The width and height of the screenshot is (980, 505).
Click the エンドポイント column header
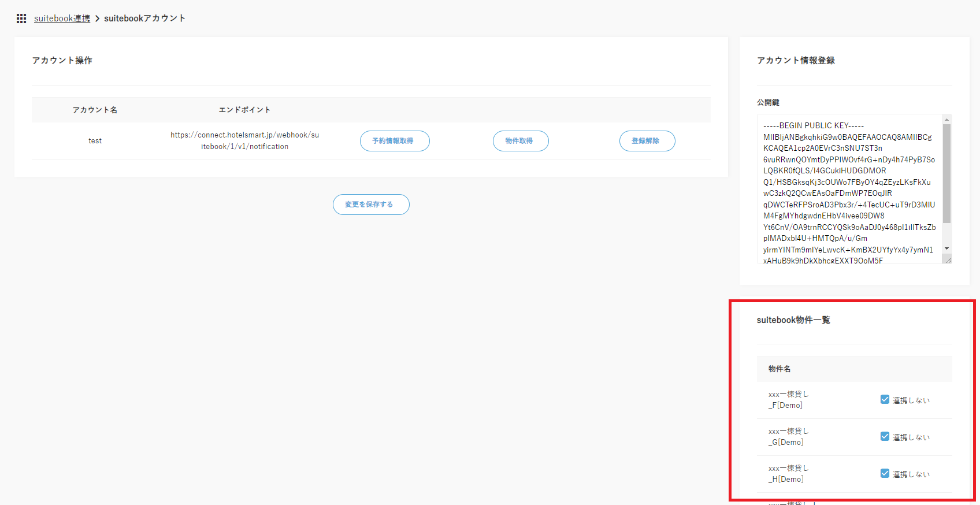pyautogui.click(x=244, y=110)
